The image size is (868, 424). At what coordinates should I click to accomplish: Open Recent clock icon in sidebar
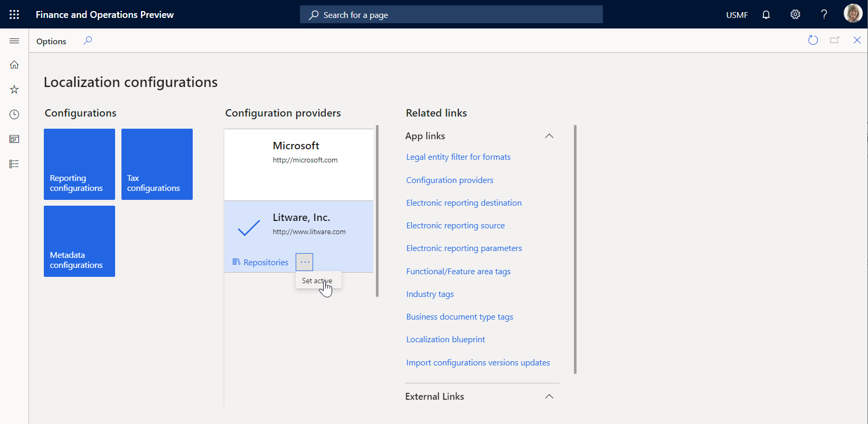14,114
